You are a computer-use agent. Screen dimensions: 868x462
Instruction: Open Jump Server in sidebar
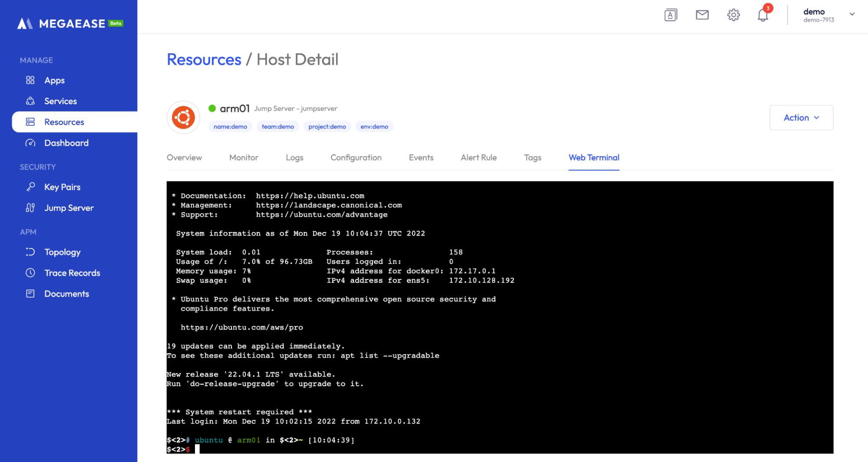coord(69,208)
